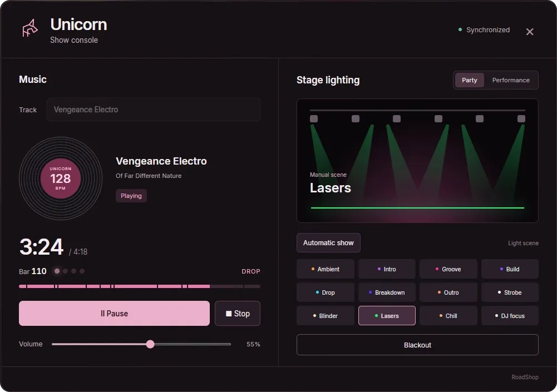Viewport: 557px width, 392px height.
Task: Enable Automatic show
Action: [328, 242]
